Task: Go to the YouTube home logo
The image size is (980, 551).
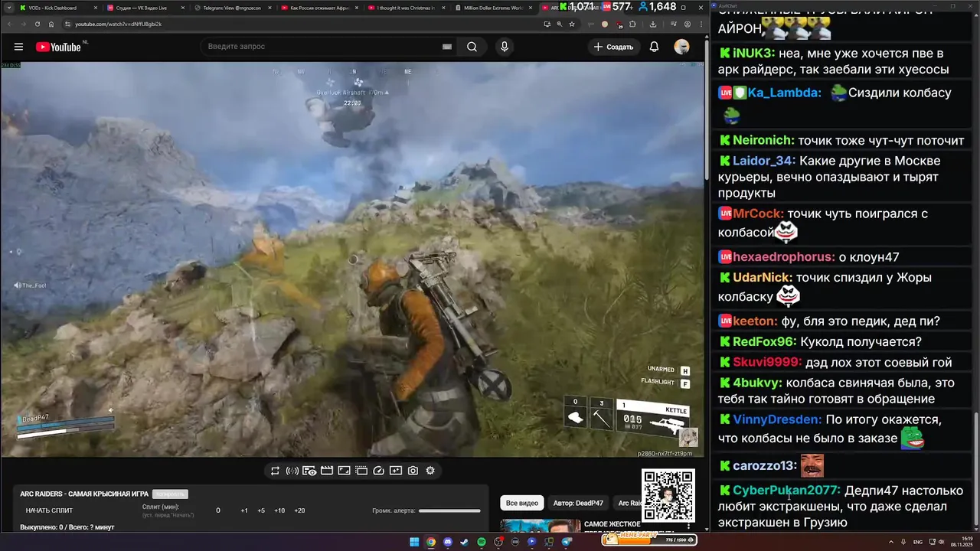Action: coord(58,47)
